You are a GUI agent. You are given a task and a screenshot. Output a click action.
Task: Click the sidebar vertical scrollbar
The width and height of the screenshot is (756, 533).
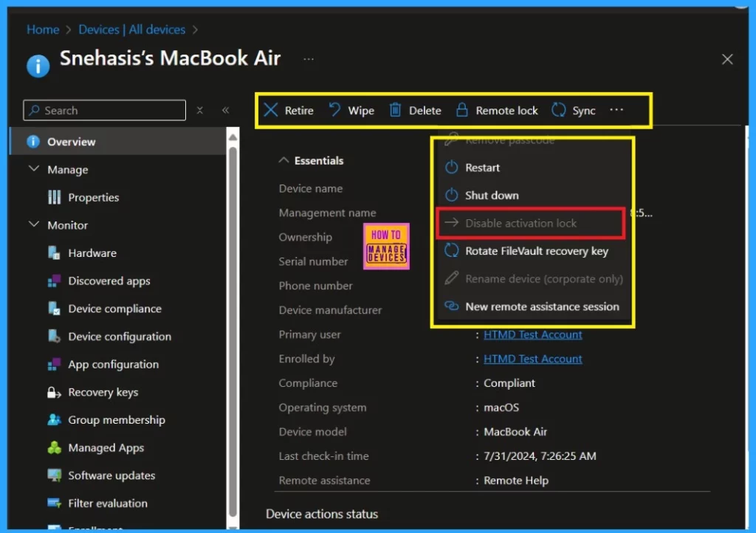[233, 332]
